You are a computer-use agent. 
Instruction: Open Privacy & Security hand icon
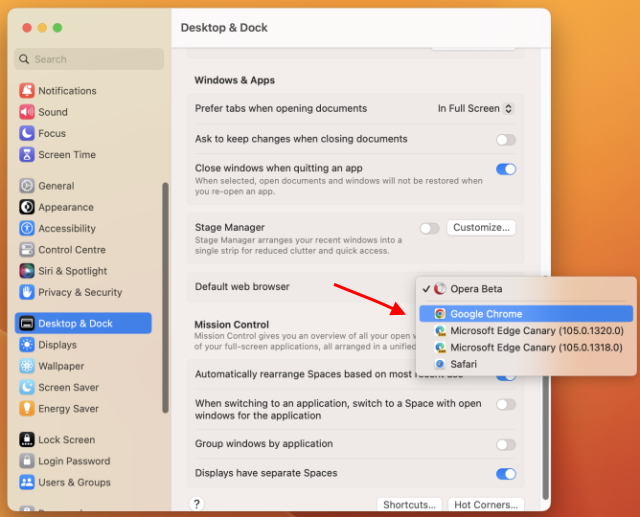[27, 292]
